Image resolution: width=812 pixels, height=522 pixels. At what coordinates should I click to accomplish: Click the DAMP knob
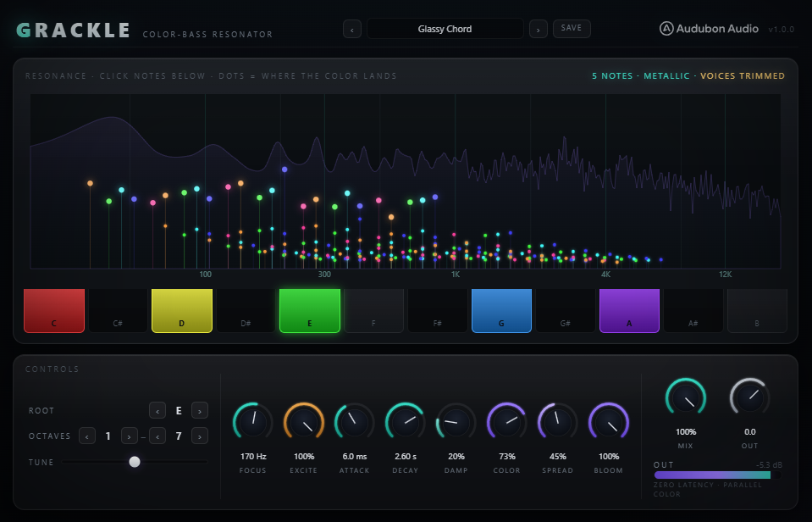456,423
